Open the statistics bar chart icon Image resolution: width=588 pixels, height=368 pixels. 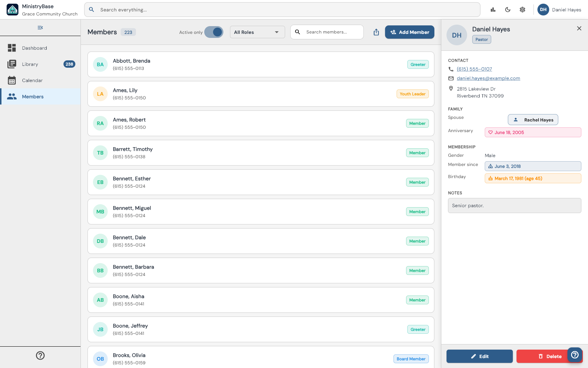click(x=493, y=10)
